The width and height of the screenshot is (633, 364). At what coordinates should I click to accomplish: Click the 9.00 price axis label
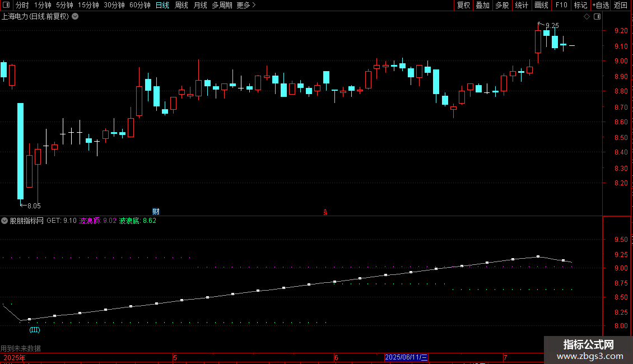tap(621, 61)
